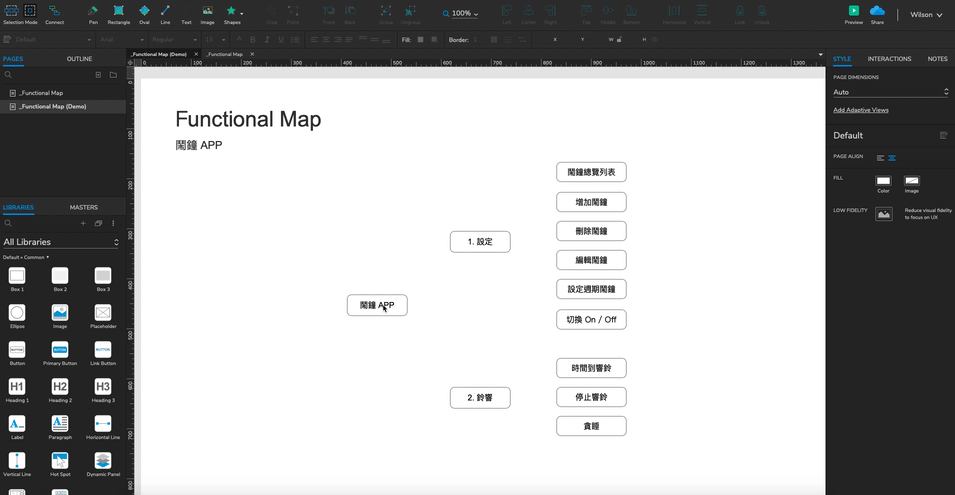
Task: Add a new page in Pages panel
Action: pyautogui.click(x=98, y=75)
